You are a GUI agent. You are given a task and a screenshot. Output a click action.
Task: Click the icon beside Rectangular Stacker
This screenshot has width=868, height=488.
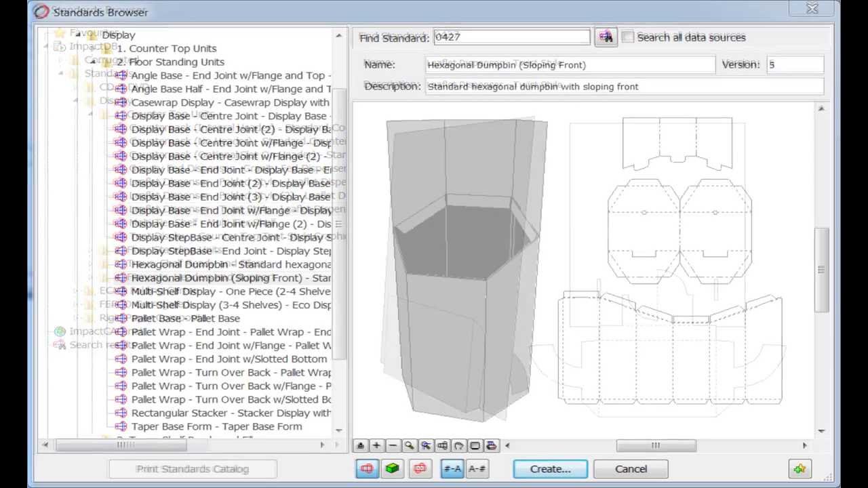(121, 413)
